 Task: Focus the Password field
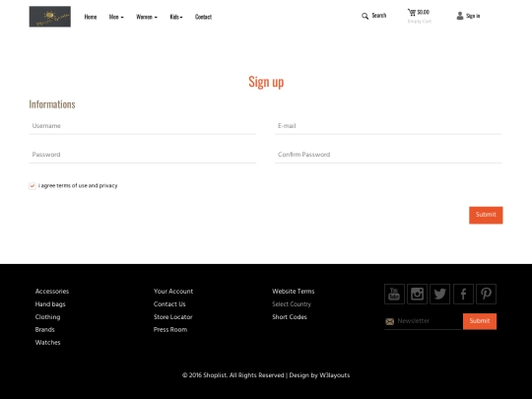(x=143, y=155)
